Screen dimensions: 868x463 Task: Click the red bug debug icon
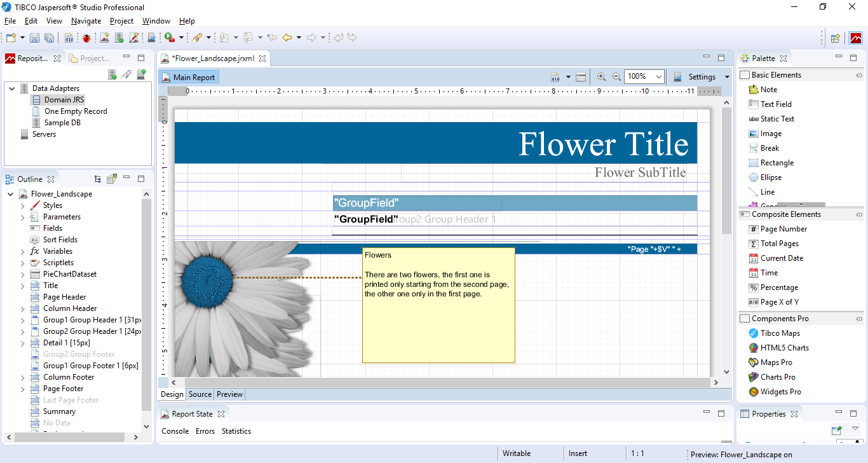(86, 38)
